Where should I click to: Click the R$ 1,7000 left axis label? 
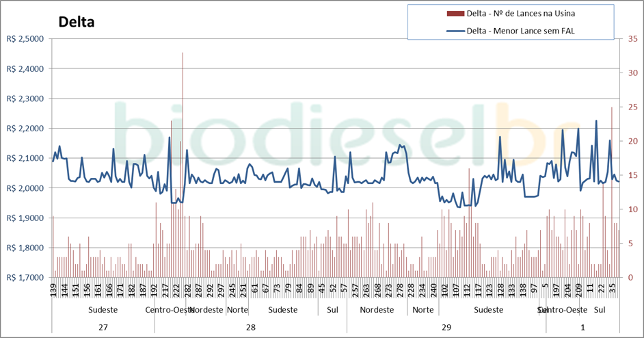tap(25, 278)
